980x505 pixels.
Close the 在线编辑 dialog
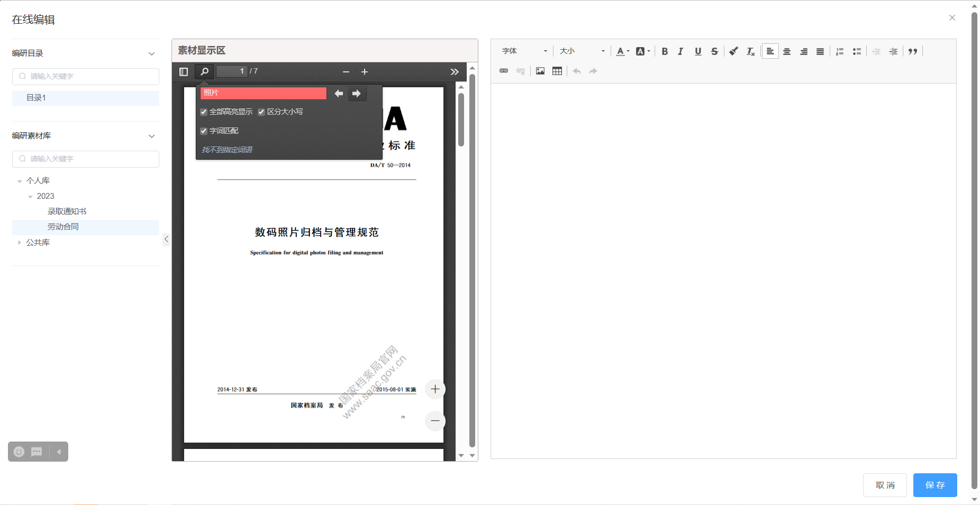pos(952,17)
